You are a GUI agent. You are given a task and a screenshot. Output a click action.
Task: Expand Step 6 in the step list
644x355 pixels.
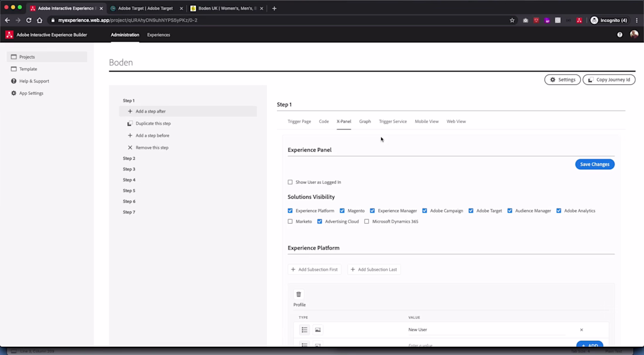pyautogui.click(x=129, y=202)
